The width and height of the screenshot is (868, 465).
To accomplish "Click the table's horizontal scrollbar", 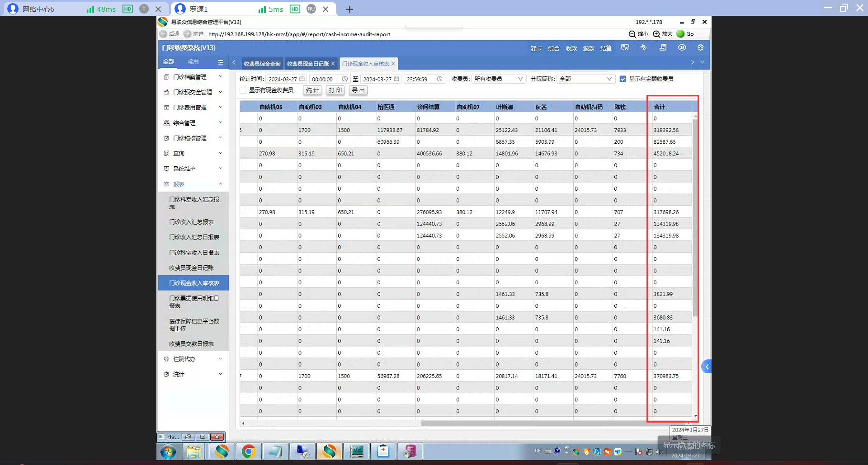I will coord(533,423).
